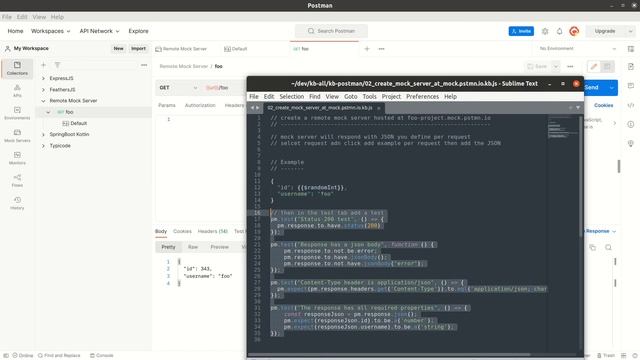Open Sublime Text Goto menu

point(350,96)
